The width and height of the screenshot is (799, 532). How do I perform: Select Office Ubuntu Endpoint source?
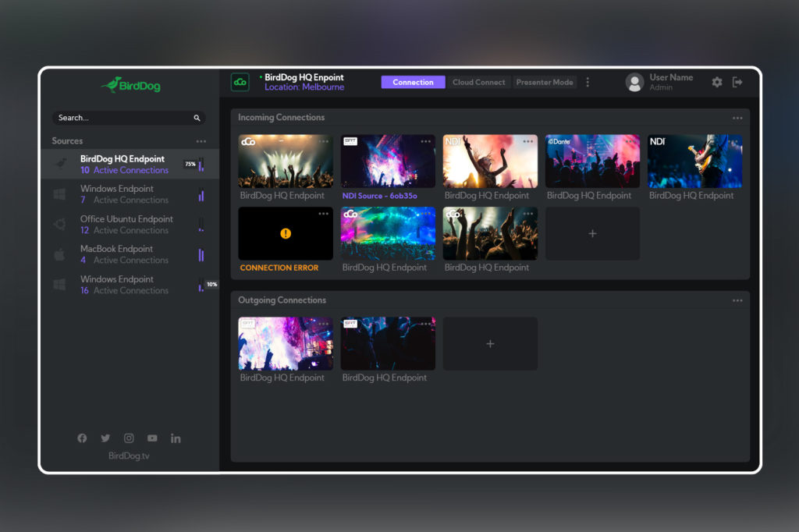[130, 224]
